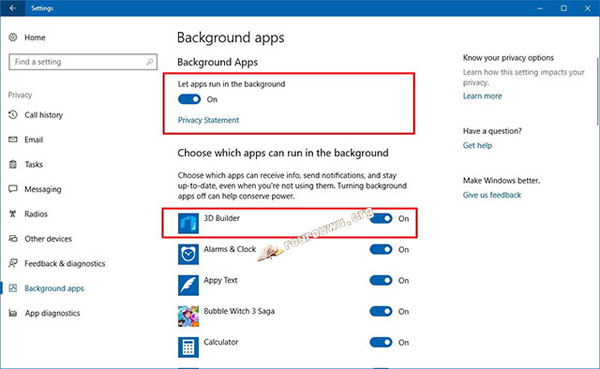The image size is (600, 369).
Task: Click the Alarms & Clock label
Action: (x=230, y=249)
